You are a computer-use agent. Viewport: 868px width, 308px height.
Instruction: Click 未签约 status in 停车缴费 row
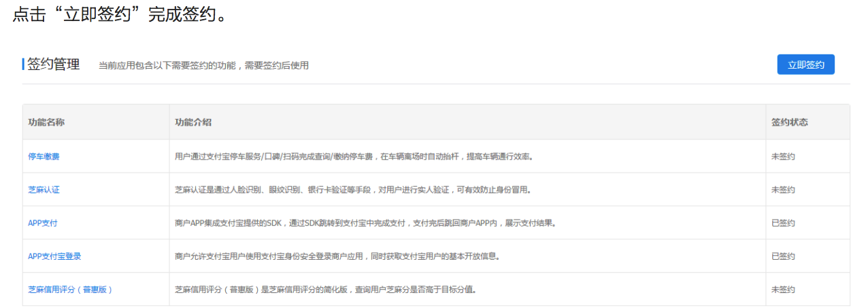783,156
